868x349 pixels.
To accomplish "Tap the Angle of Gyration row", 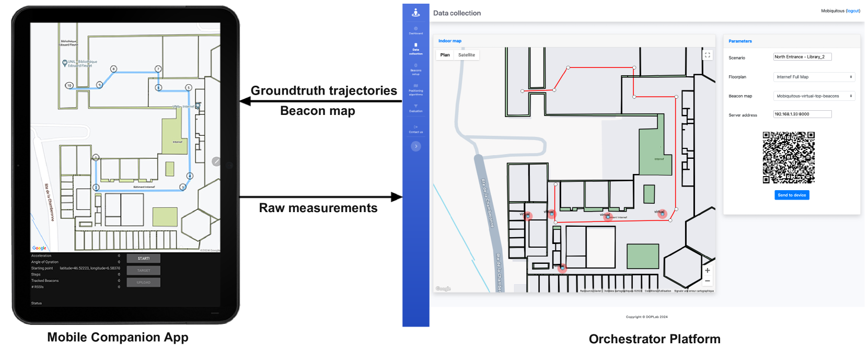I will point(76,262).
